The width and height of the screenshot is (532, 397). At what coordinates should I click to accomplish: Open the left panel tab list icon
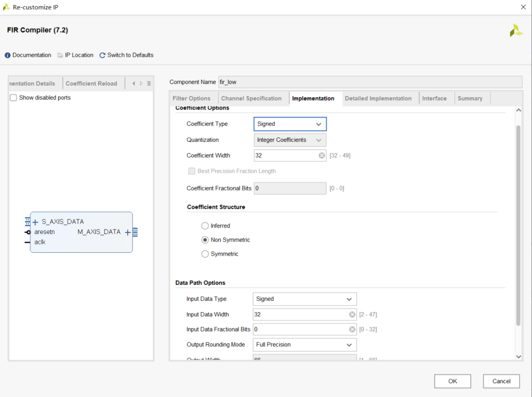click(149, 84)
